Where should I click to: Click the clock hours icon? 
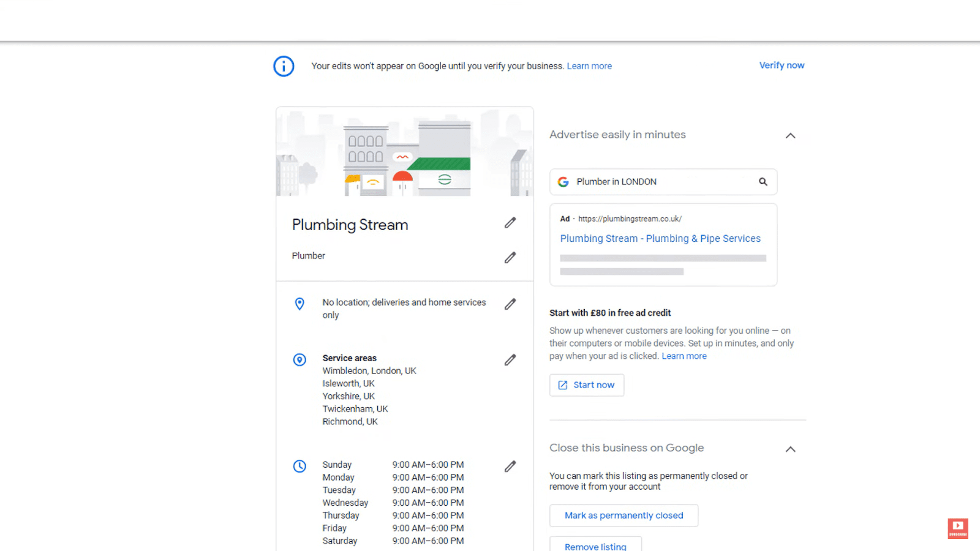coord(300,467)
